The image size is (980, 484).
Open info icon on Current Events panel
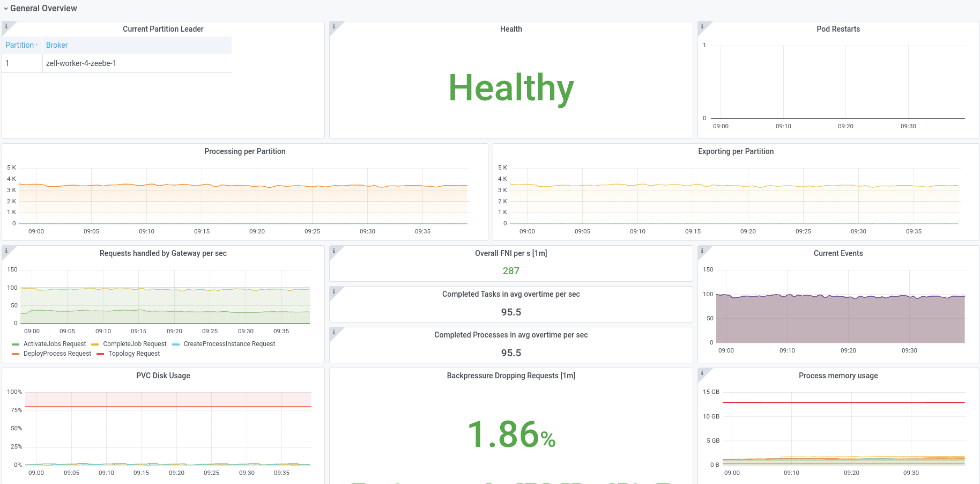[x=702, y=251]
